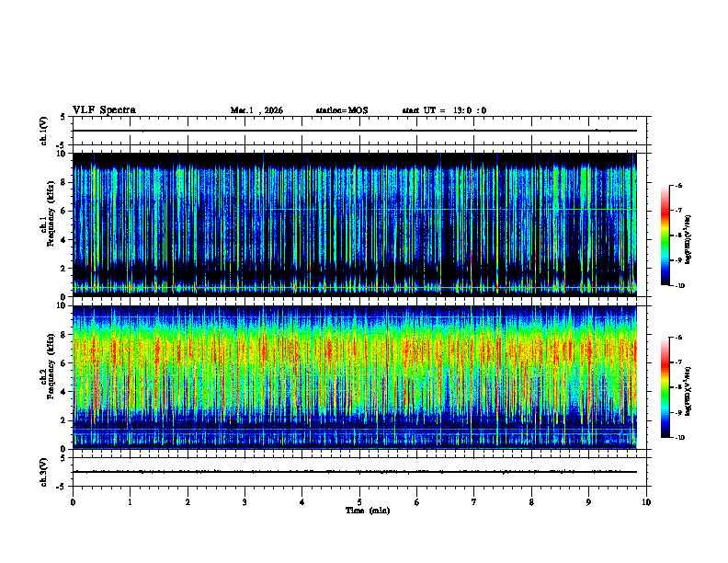Image resolution: width=728 pixels, height=563 pixels.
Task: Click ch.1 frequency axis tick "8"
Action: point(63,182)
